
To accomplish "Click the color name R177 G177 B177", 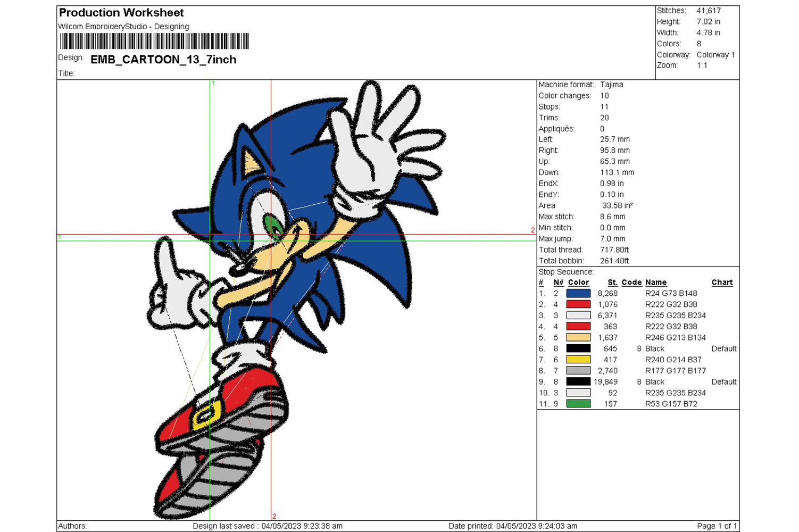I will coord(676,370).
